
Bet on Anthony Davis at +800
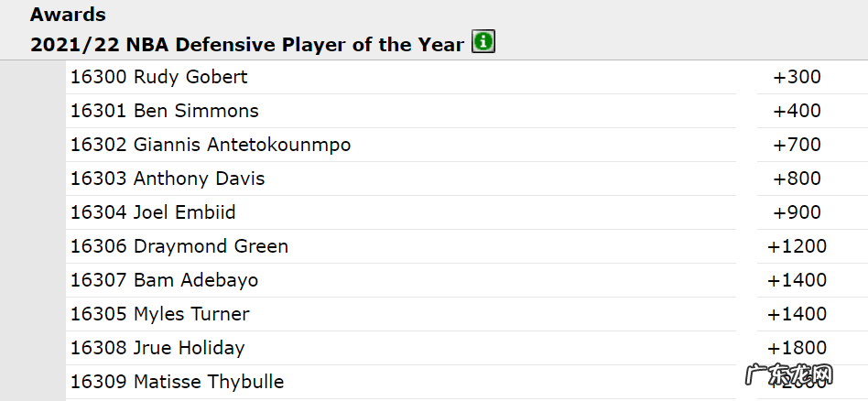coord(797,179)
